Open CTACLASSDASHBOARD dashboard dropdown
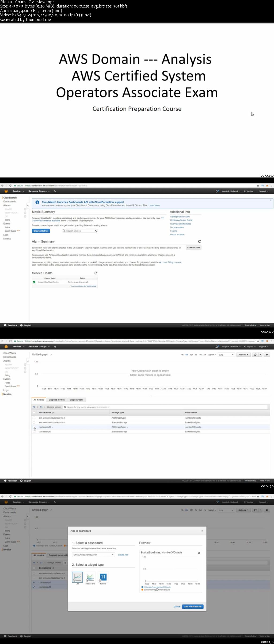274x644 pixels. tap(93, 555)
